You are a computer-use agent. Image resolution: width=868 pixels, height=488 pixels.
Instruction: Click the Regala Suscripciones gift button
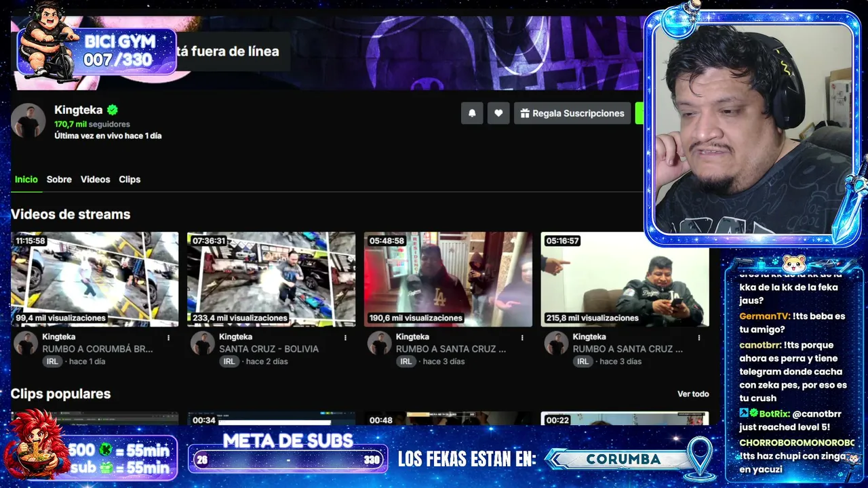(572, 113)
